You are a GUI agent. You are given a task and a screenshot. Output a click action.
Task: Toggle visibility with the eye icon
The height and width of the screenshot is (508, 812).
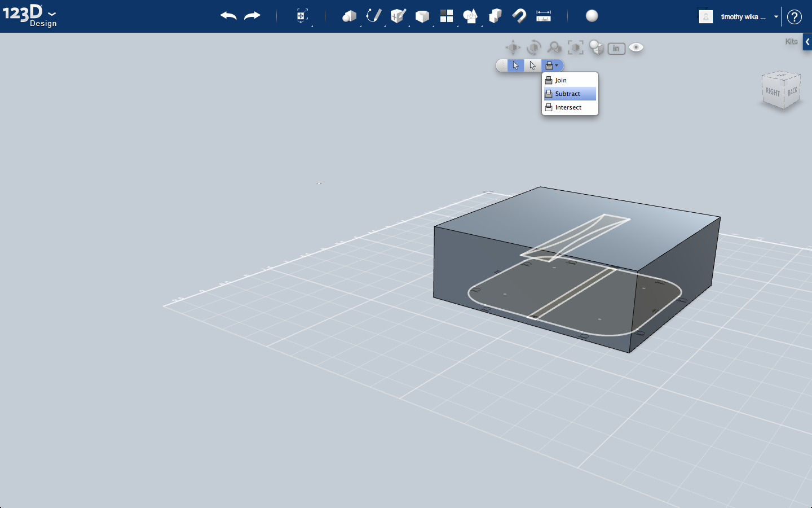(x=636, y=47)
